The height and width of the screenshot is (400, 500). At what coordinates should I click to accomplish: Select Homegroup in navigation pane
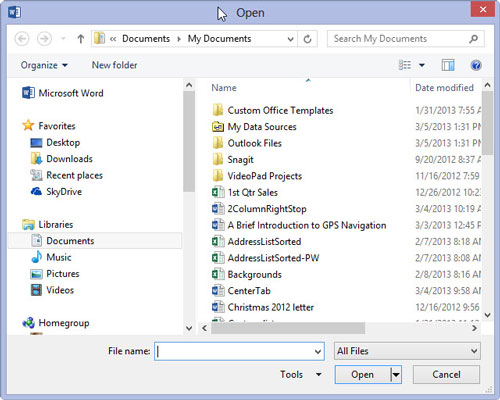[56, 323]
